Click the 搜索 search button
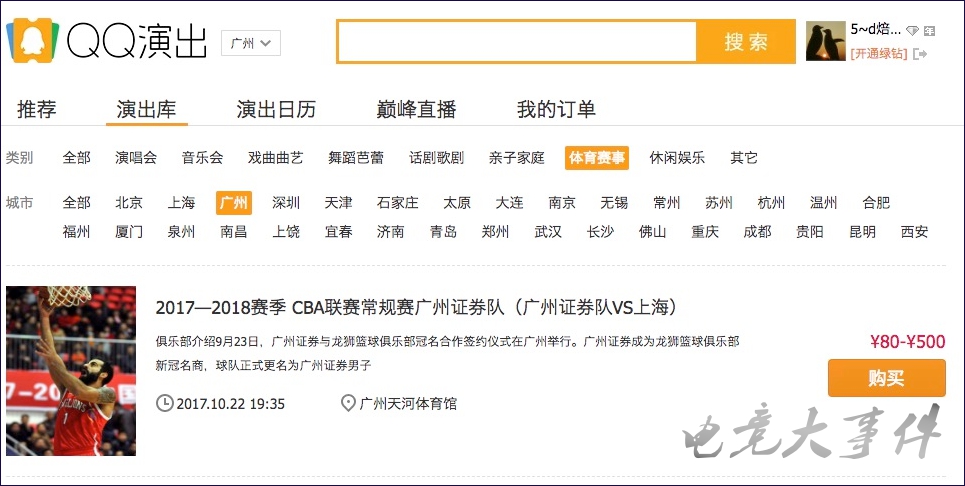The image size is (965, 486). click(745, 42)
